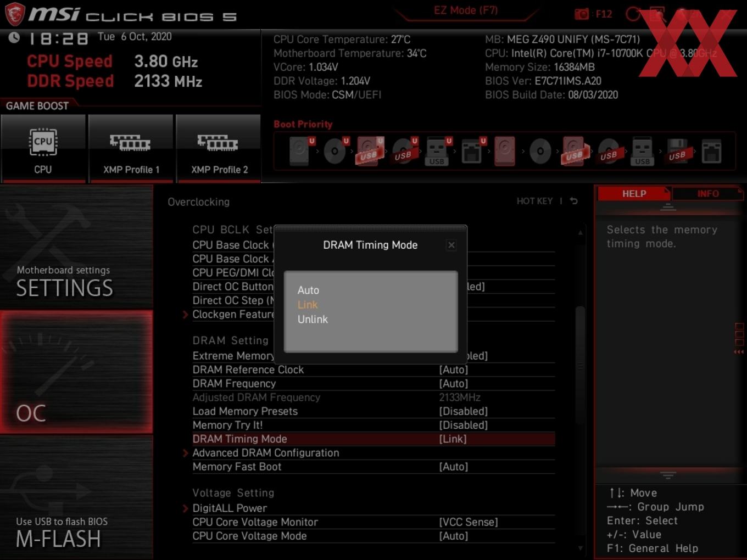This screenshot has width=747, height=560.
Task: Open the OC overclocking section
Action: [x=76, y=372]
